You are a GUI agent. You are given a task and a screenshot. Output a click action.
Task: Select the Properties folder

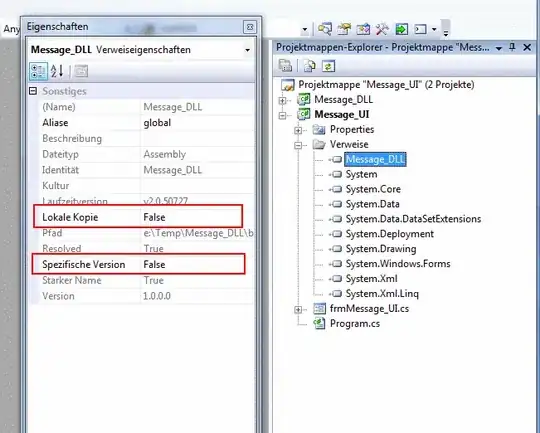point(352,129)
